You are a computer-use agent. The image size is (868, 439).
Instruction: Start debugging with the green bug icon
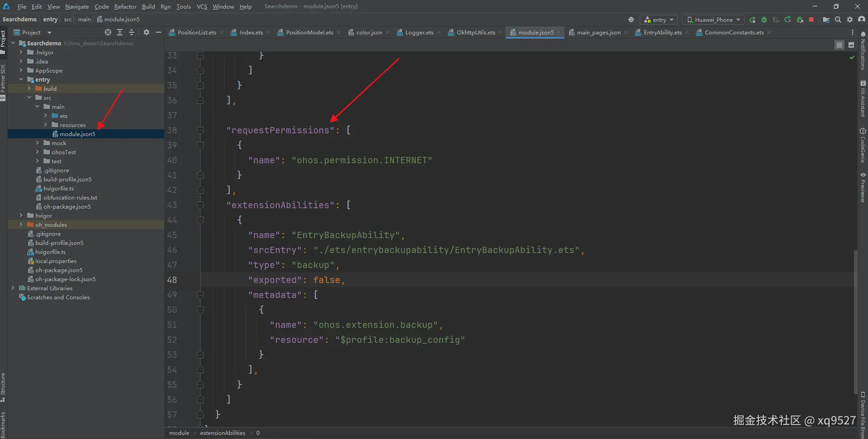(764, 20)
